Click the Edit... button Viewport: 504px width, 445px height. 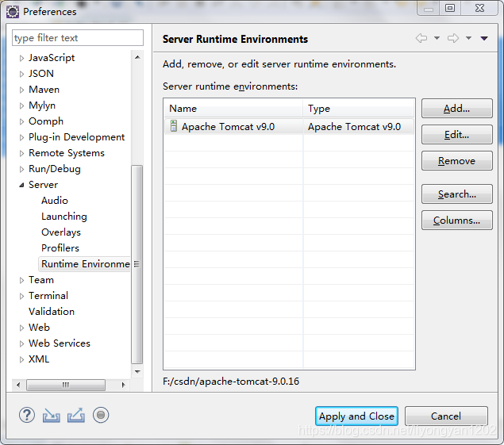[456, 135]
